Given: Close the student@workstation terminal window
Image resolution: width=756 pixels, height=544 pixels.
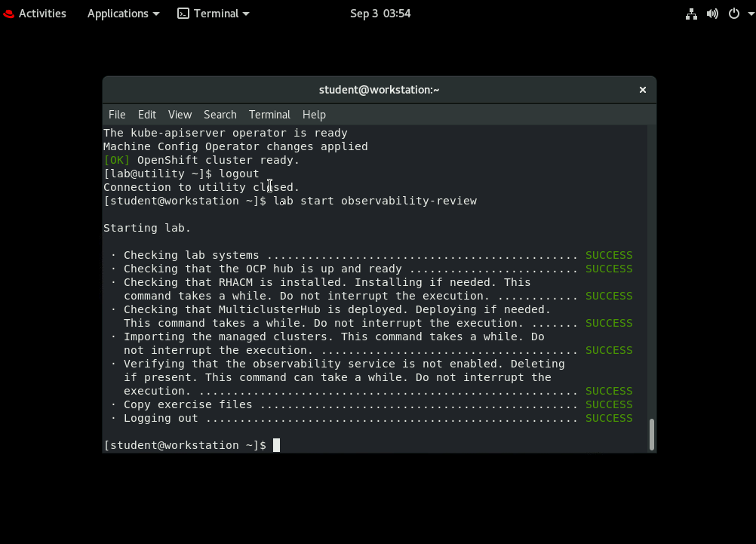Looking at the screenshot, I should [x=642, y=90].
